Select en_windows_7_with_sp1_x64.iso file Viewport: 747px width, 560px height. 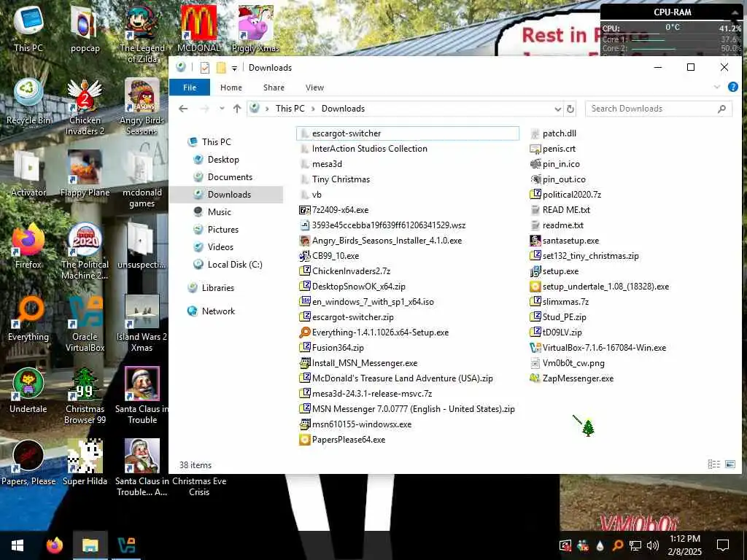(373, 302)
